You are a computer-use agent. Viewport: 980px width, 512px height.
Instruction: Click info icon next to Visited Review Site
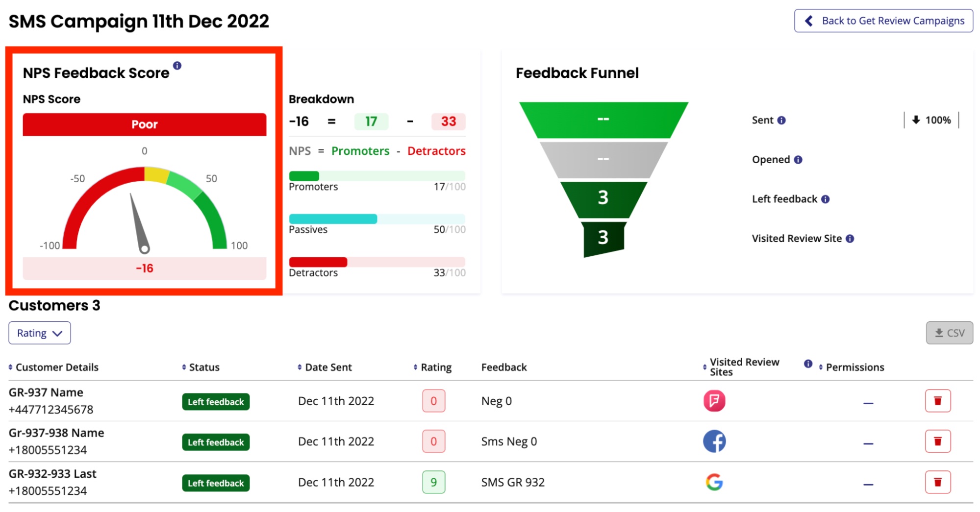tap(850, 239)
